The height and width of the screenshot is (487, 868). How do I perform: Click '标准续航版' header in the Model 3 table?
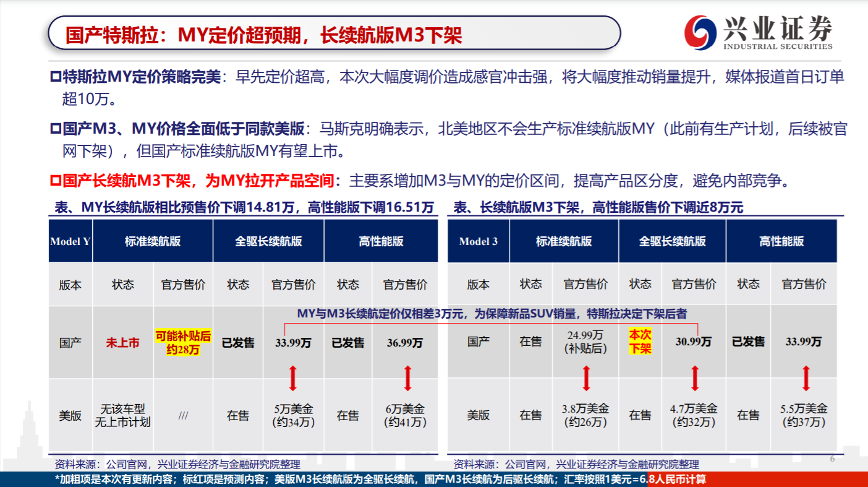tap(564, 241)
